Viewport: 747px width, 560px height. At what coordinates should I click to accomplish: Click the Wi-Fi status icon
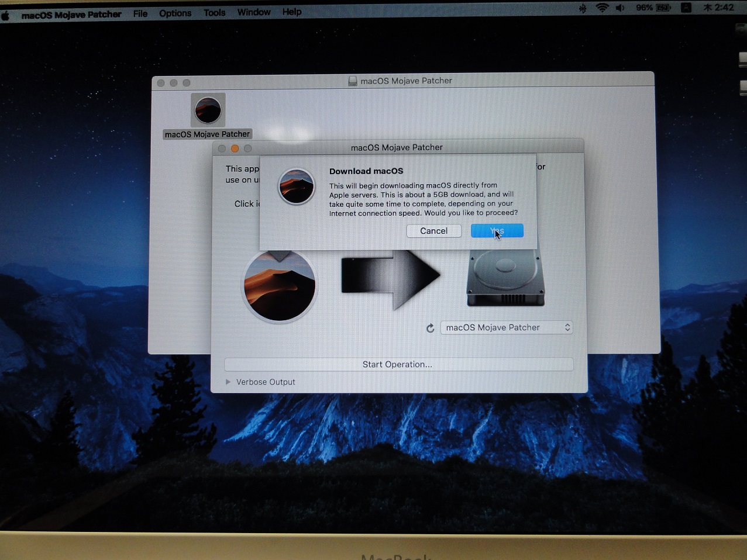(602, 8)
